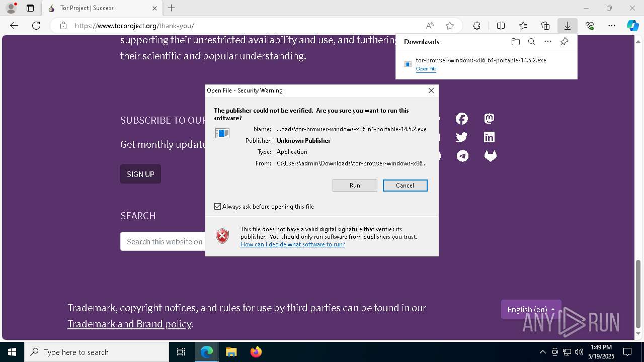The image size is (644, 362).
Task: Go back to previous page
Action: pos(14,26)
